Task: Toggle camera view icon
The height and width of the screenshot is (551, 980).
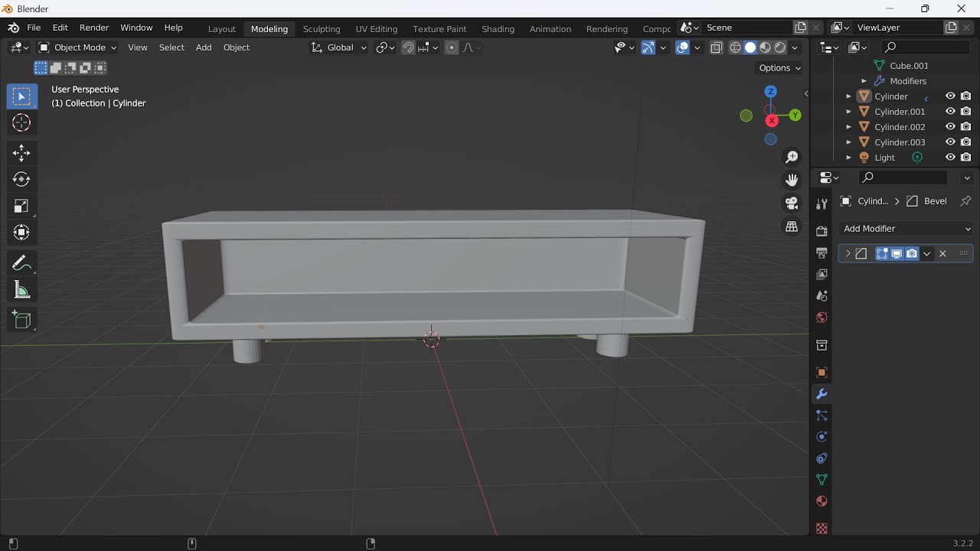Action: tap(792, 204)
